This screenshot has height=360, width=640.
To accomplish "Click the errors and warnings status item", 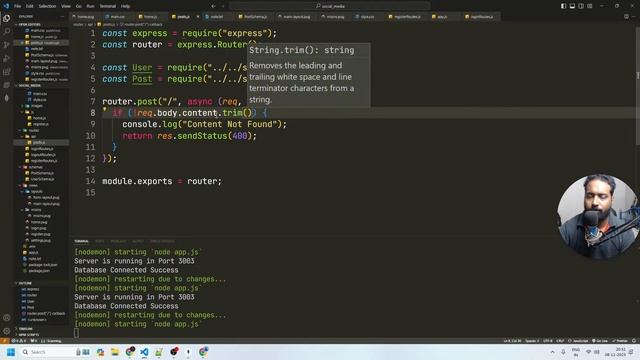I will click(19, 341).
